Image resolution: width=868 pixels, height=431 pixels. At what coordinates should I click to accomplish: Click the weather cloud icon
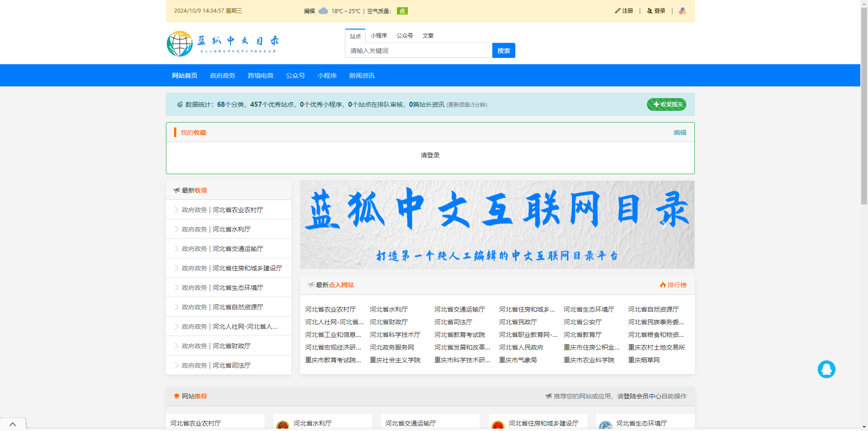point(323,11)
